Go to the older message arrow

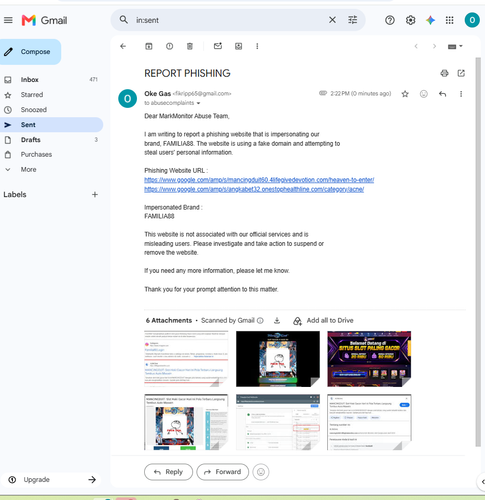(x=434, y=46)
